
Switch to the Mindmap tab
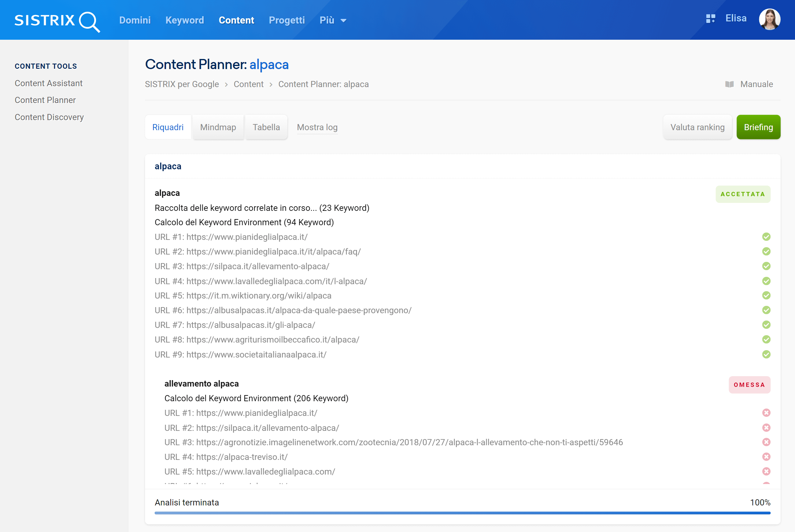(x=218, y=127)
